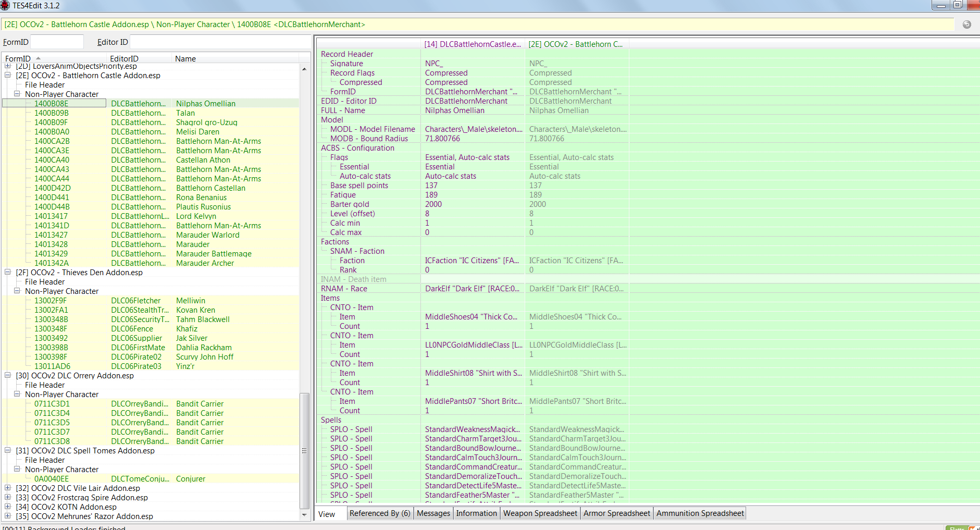Expand the [35] OCOv2 Mehrunes' Razor Addon.esp node
Image resolution: width=980 pixels, height=530 pixels.
coord(8,516)
